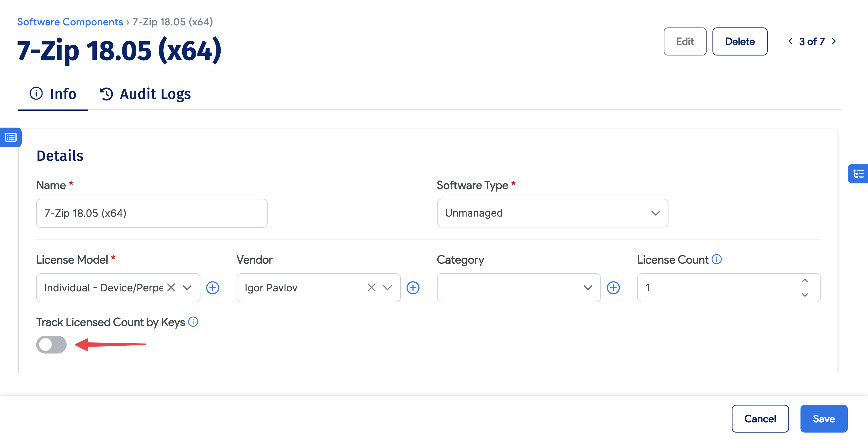
Task: Clear the Igor Pavlov vendor selection
Action: [x=371, y=287]
